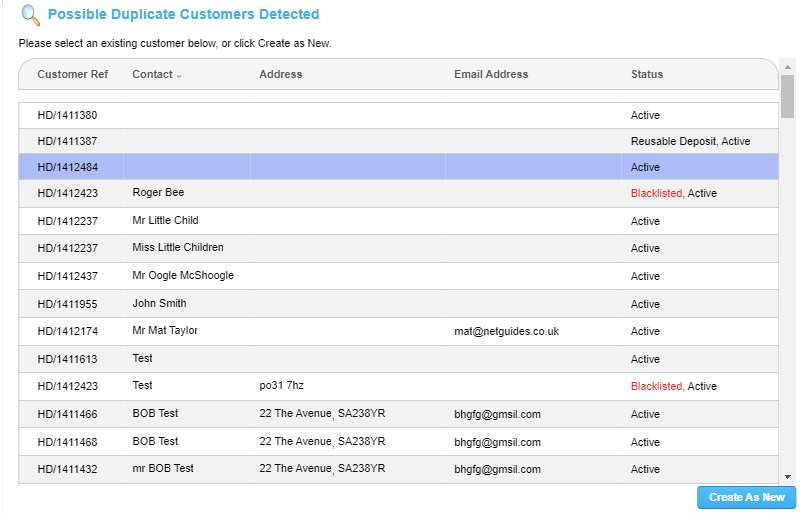Image resolution: width=805 pixels, height=513 pixels.
Task: Select John Smith from the list
Action: [x=159, y=304]
